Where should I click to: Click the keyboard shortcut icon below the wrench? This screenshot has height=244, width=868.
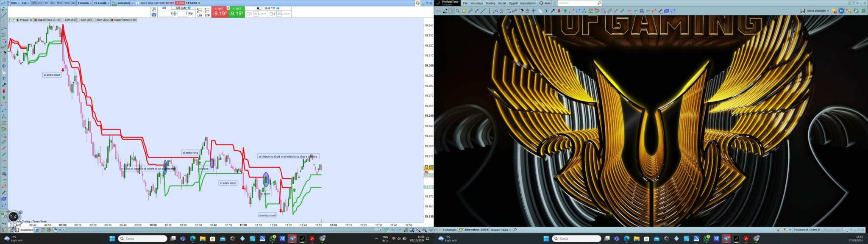tap(153, 14)
